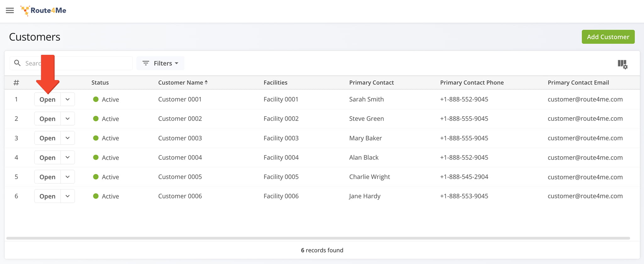Click contact Alan Black

[364, 158]
